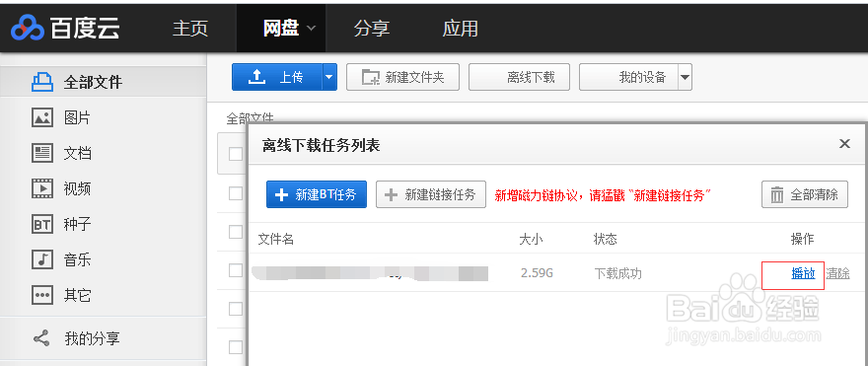Screen dimensions: 868x366
Task: Select 全部文件 in the sidebar
Action: click(103, 82)
